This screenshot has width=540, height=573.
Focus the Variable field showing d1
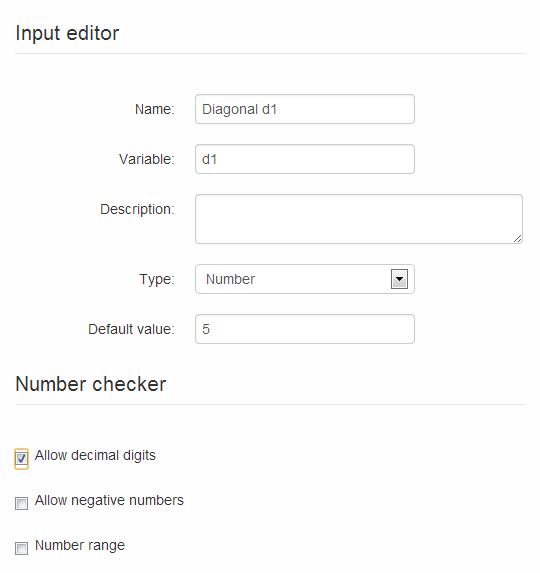[305, 159]
